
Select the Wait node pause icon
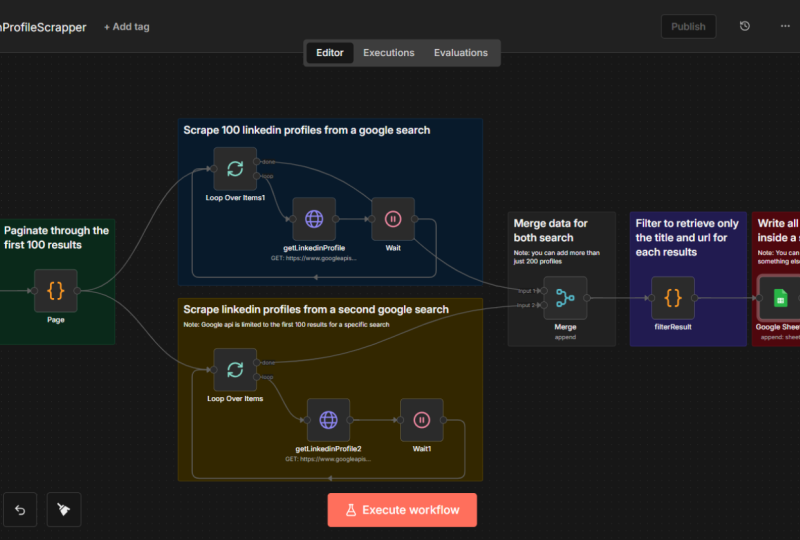click(393, 219)
